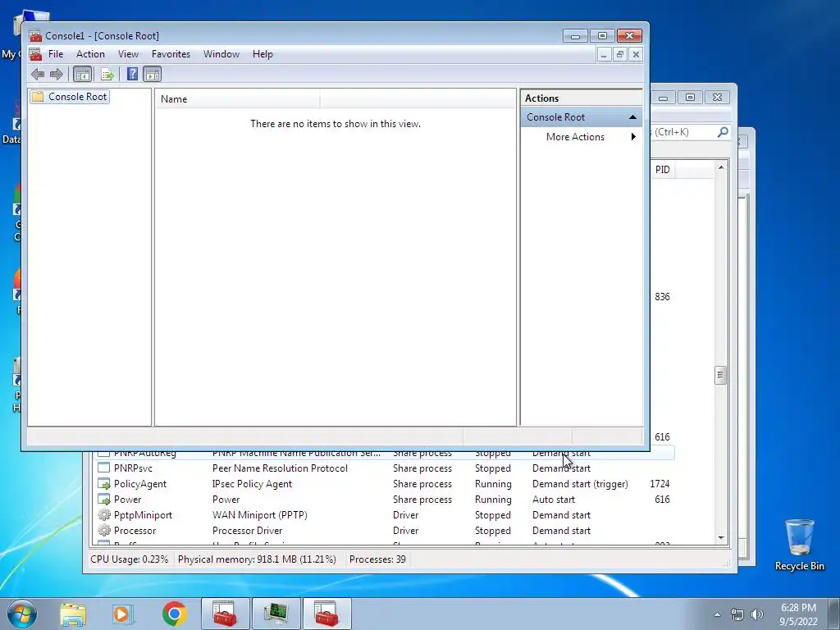Launch Google Chrome from taskbar

click(174, 614)
